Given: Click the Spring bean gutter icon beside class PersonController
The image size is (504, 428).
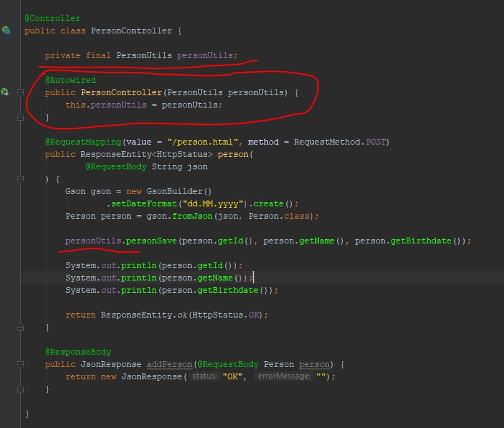Looking at the screenshot, I should [6, 31].
